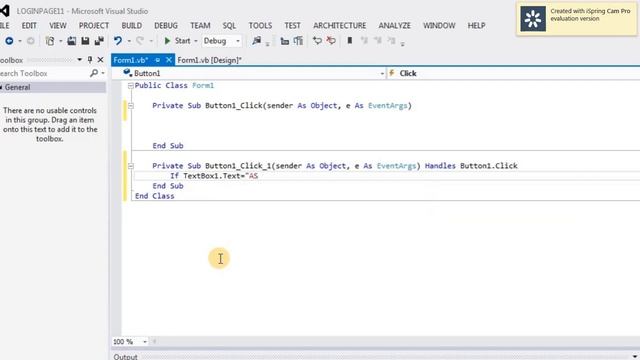Click the iSpring Cam Pro notification icon
The height and width of the screenshot is (360, 640).
[x=533, y=19]
